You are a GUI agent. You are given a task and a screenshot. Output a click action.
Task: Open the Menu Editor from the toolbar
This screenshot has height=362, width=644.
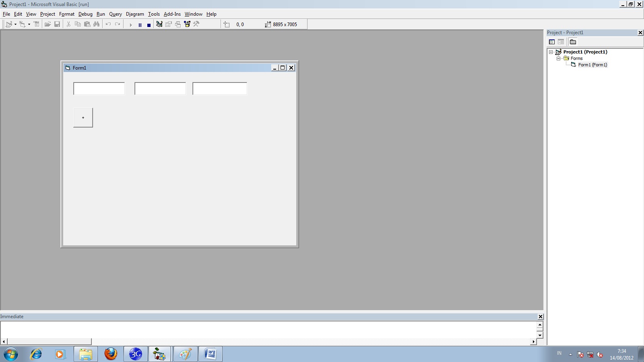(x=36, y=24)
